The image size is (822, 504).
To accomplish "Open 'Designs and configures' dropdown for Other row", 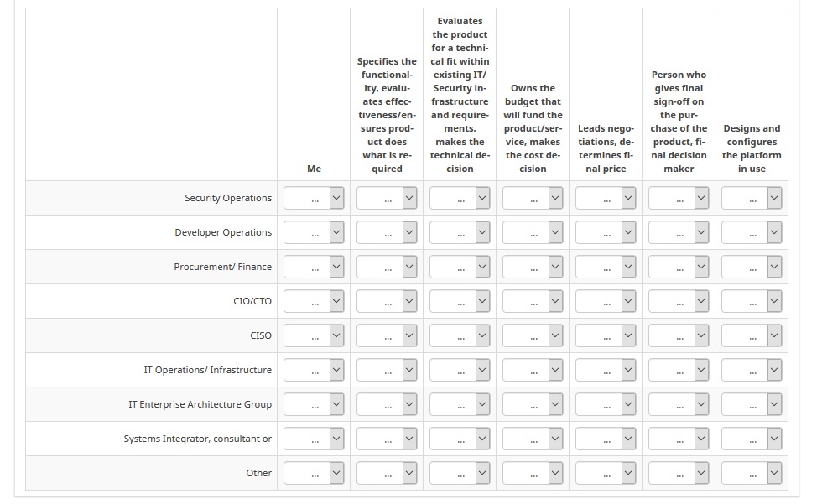I will click(752, 473).
